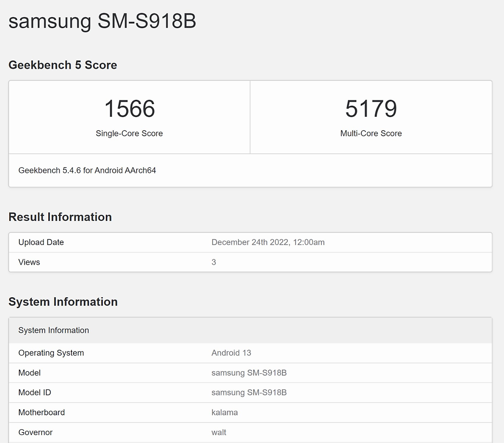Select the date 'December 24th 2022, 12:00am'
The height and width of the screenshot is (443, 504).
(x=268, y=242)
